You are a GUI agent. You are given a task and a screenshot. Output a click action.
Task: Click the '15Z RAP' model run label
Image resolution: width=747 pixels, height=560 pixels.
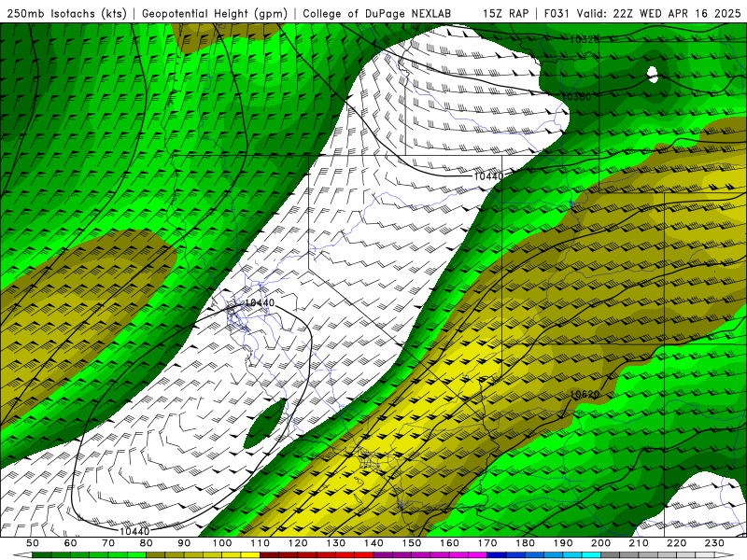click(506, 13)
